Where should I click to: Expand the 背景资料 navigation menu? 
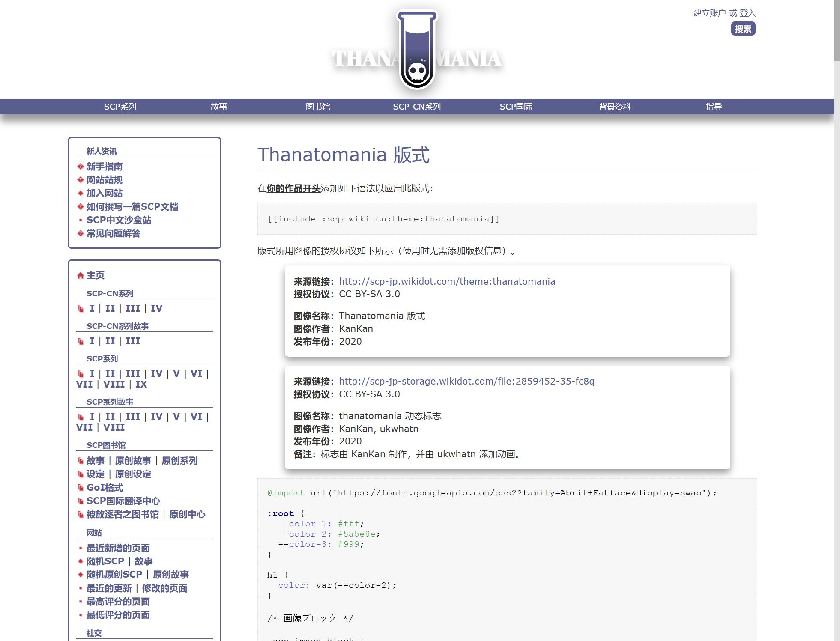click(615, 107)
